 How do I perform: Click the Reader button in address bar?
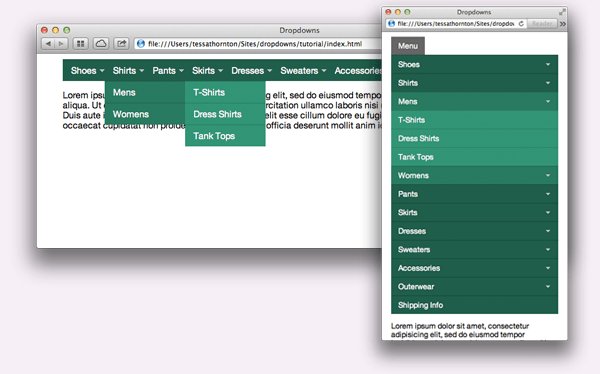coord(542,24)
